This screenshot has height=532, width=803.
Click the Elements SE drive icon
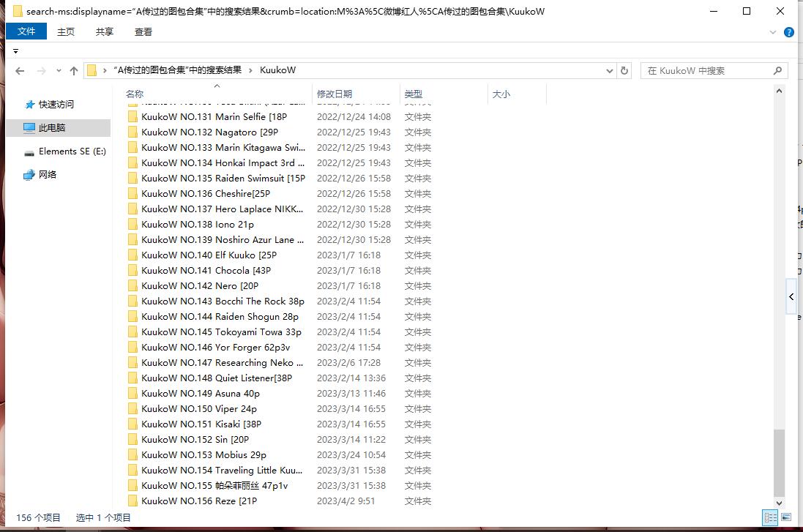tap(29, 151)
